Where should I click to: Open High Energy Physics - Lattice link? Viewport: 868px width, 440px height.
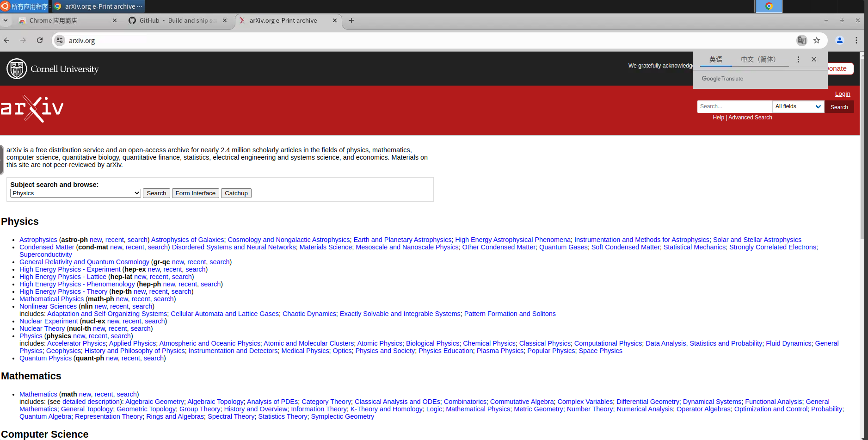click(x=63, y=277)
